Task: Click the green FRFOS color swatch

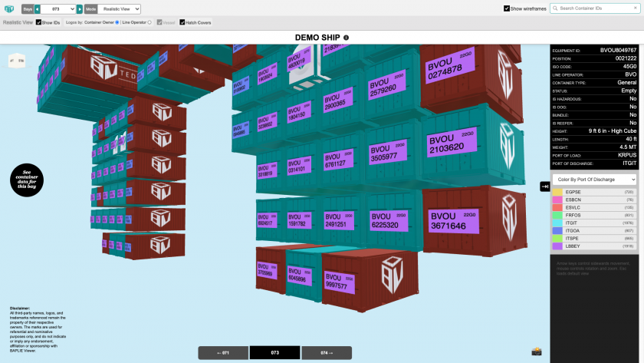Action: 557,215
